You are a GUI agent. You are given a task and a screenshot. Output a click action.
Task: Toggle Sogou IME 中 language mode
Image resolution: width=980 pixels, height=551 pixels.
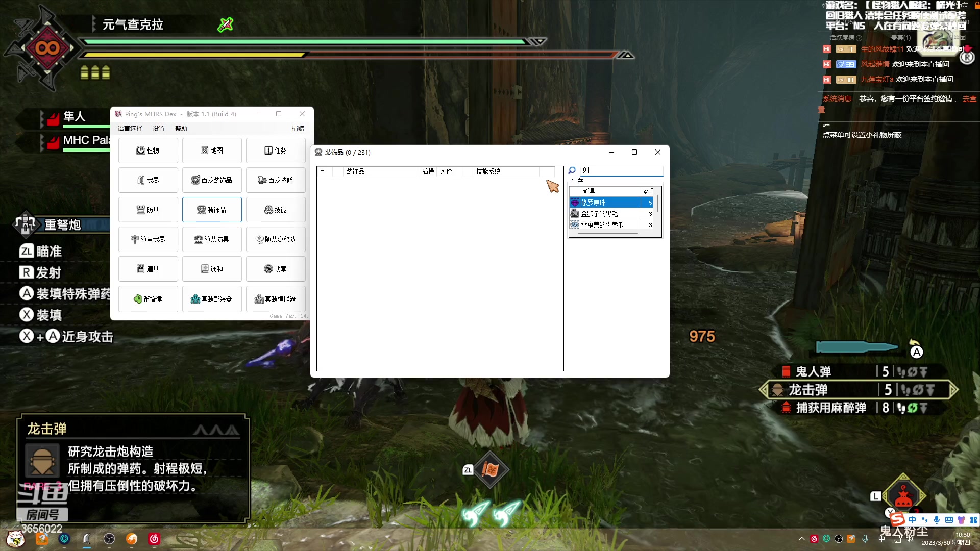tap(912, 520)
